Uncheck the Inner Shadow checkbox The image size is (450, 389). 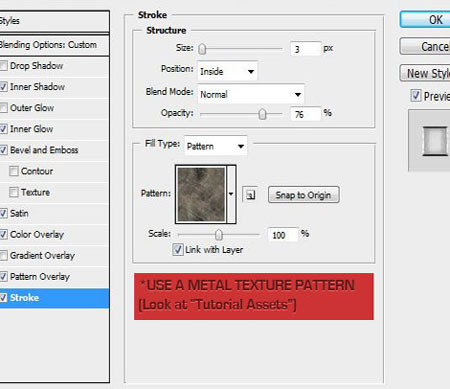click(x=3, y=87)
